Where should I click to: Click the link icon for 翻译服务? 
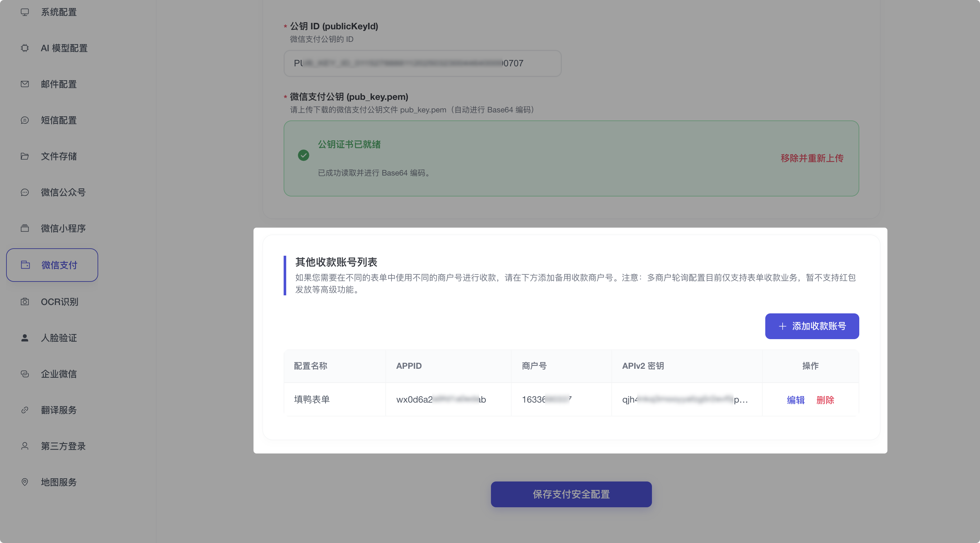25,410
